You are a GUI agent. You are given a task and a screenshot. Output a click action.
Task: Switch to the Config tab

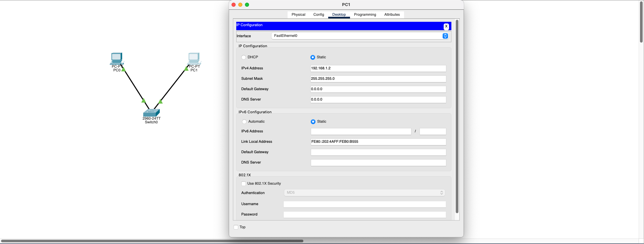(318, 15)
